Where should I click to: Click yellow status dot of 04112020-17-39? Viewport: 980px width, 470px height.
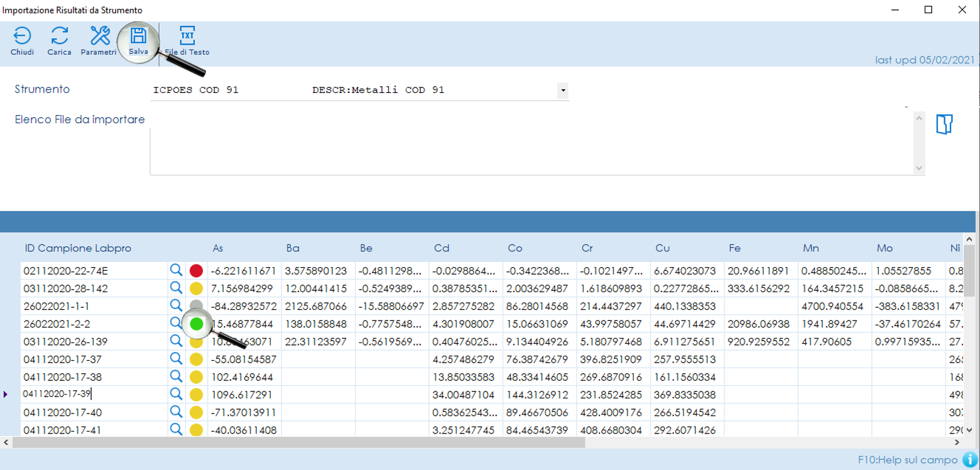tap(196, 395)
